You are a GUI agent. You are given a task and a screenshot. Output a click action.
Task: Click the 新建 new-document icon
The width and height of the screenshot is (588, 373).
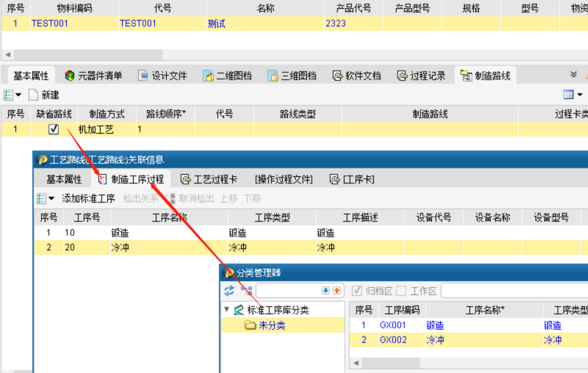point(33,95)
